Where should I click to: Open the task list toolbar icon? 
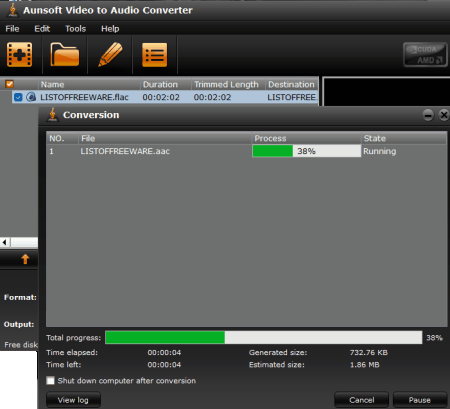(155, 55)
